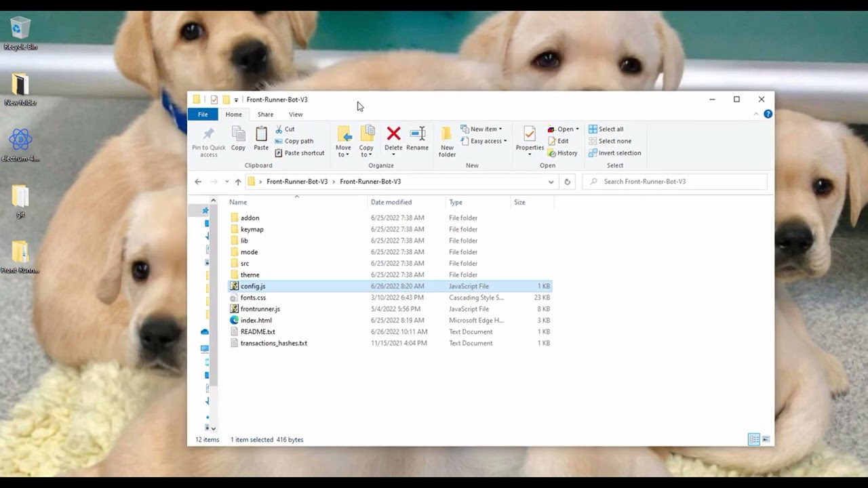Click Invert selection in the ribbon
Viewport: 868px width, 488px height.
click(x=614, y=153)
